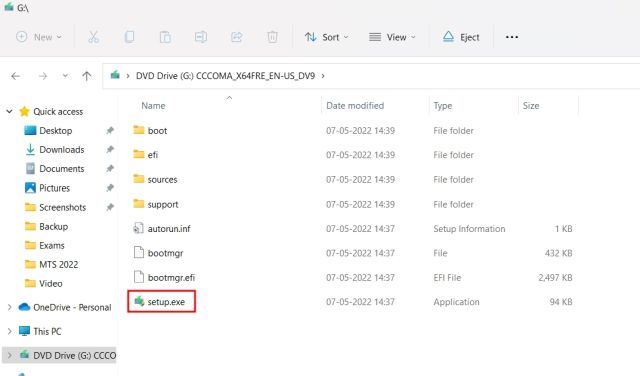Expand breadcrumb chevron after CCCOMA_X64FRE_EN-US_DV9
The image size is (640, 376).
[323, 76]
